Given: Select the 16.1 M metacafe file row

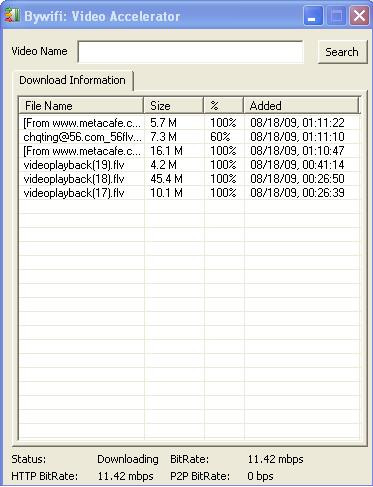Looking at the screenshot, I should [x=189, y=151].
